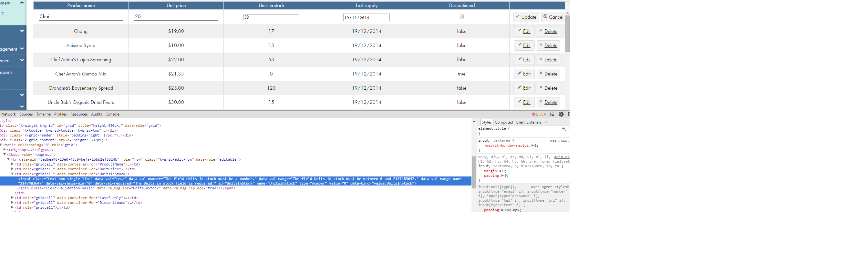Screen dimensions: 868x271
Task: Switch to the Profiles tab
Action: pyautogui.click(x=61, y=115)
